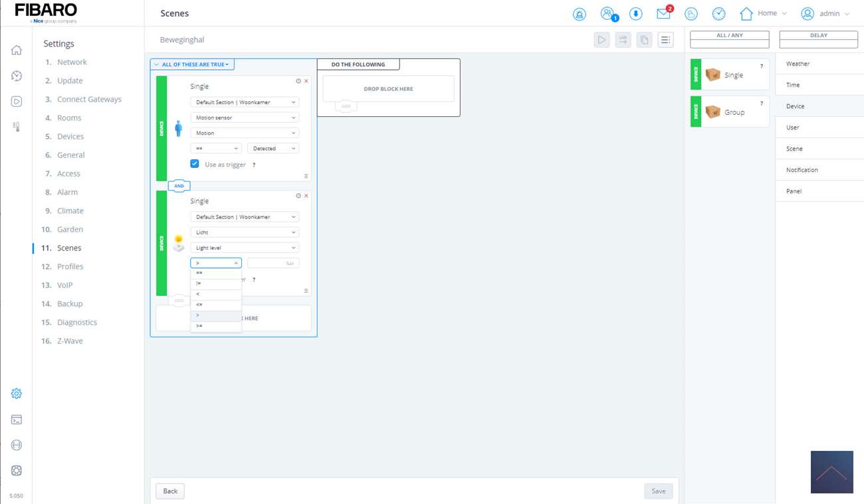Expand the Motion sensor device dropdown

(x=245, y=118)
